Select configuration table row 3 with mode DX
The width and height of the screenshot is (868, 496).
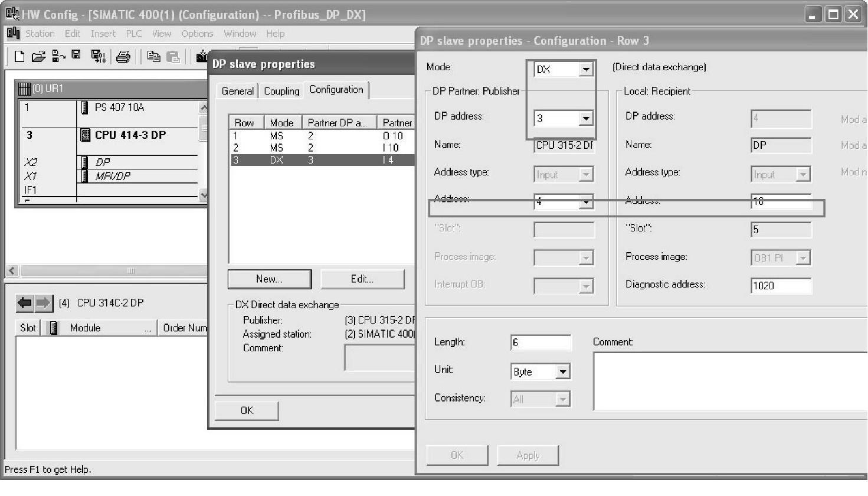pyautogui.click(x=322, y=160)
